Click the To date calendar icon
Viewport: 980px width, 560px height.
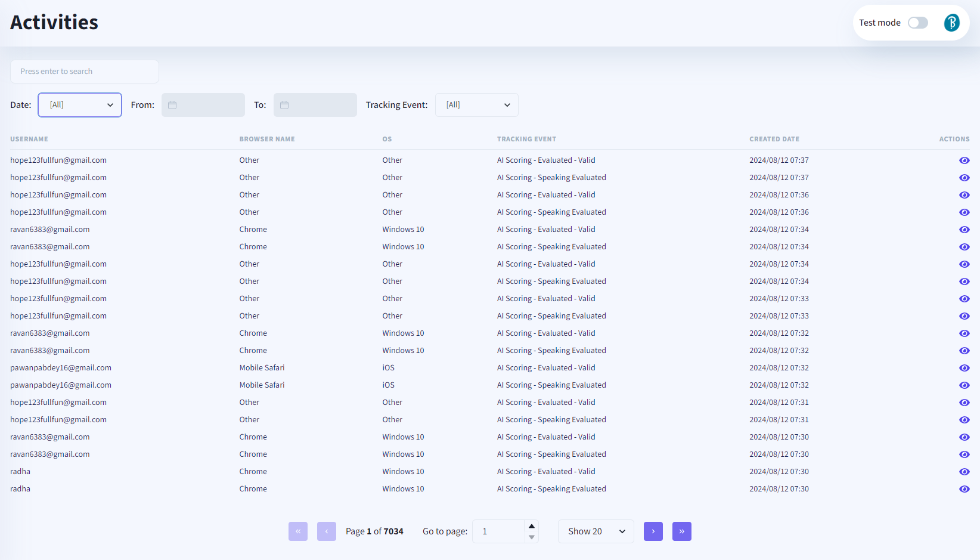coord(284,105)
